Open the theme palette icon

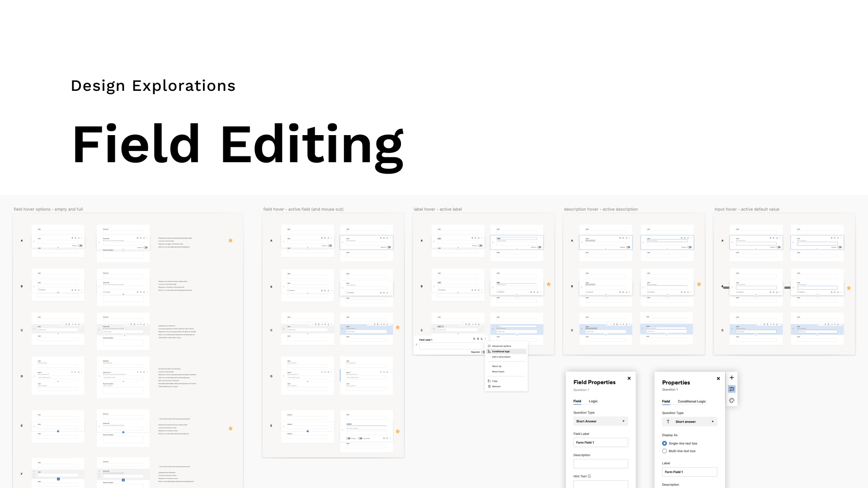tap(731, 400)
